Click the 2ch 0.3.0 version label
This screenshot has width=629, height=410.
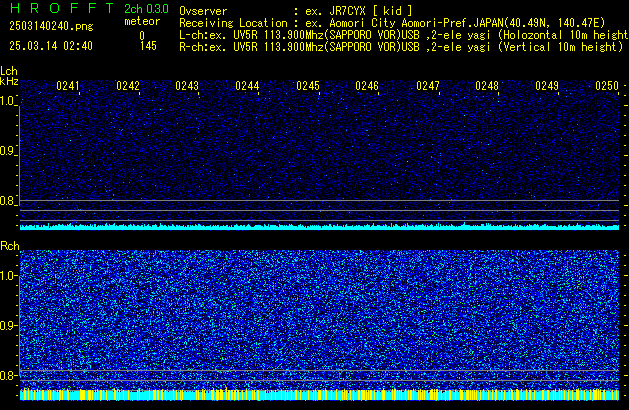coord(146,8)
